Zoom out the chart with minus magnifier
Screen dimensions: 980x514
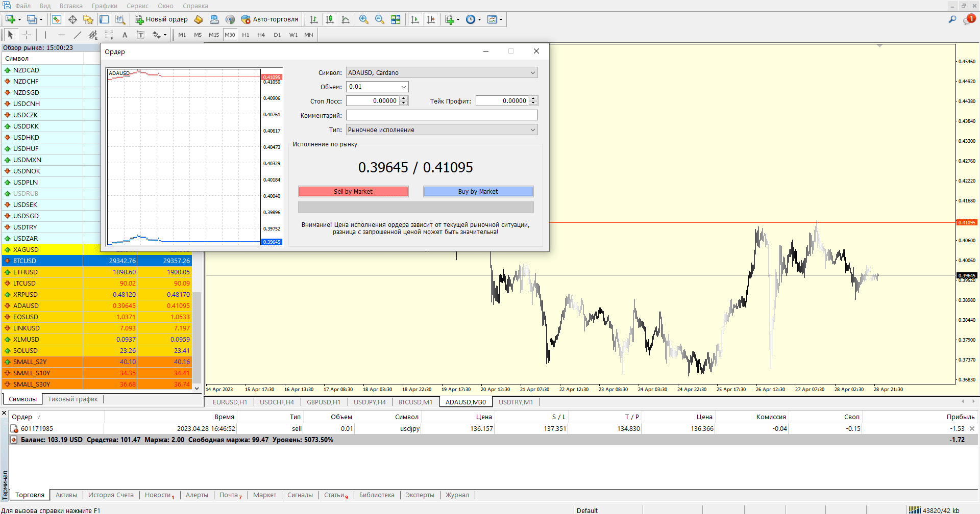380,19
